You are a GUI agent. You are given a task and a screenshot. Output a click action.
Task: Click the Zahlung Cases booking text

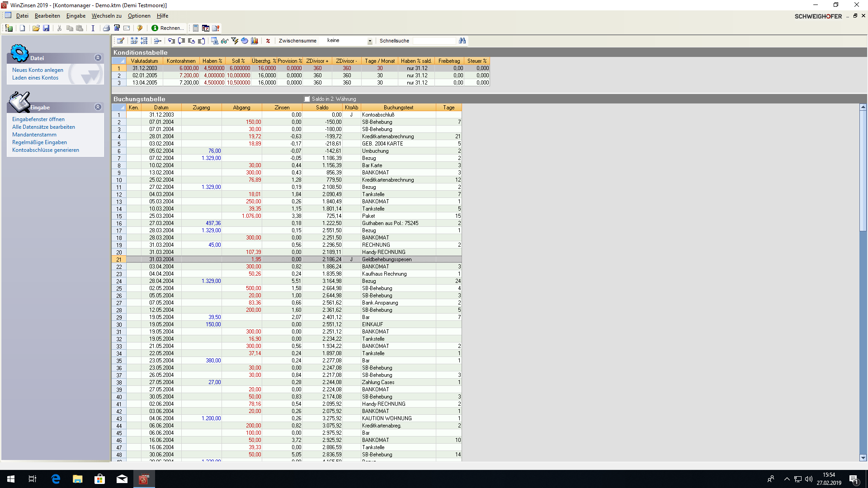point(378,382)
